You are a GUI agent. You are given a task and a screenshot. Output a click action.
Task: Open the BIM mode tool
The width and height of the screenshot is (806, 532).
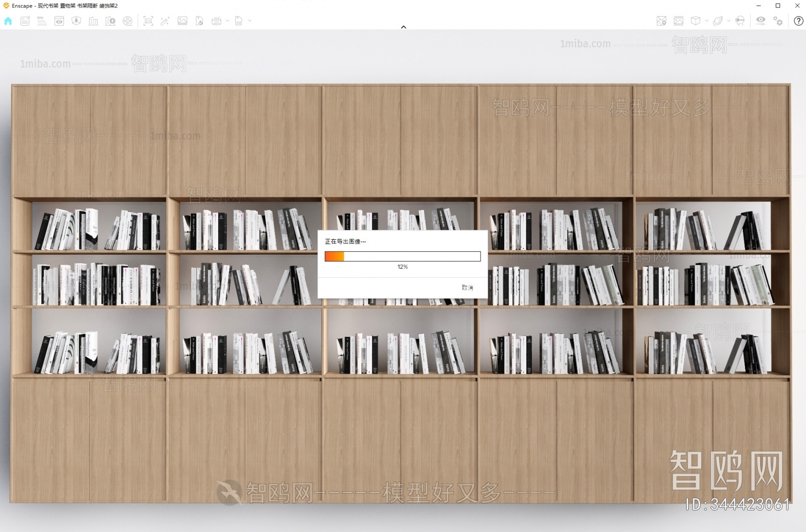click(x=41, y=21)
